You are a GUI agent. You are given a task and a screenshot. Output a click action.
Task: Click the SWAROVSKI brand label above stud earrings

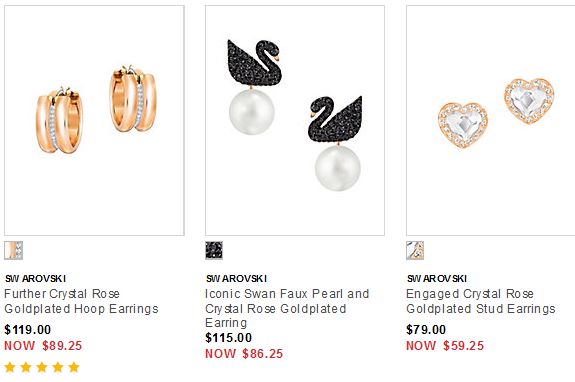pyautogui.click(x=437, y=279)
